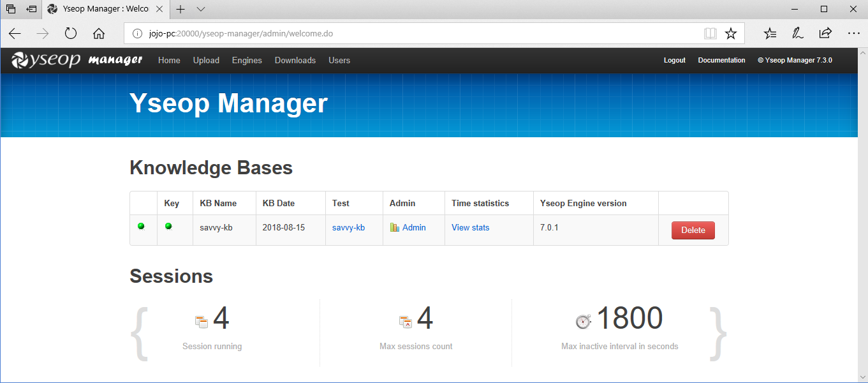Add notes with the pen icon
Viewport: 868px width, 383px height.
click(x=798, y=33)
